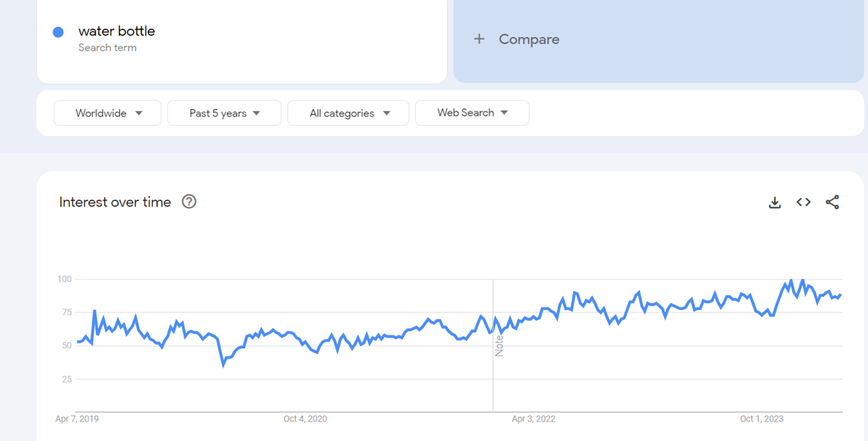This screenshot has height=441, width=868.
Task: Click the blue dot beside water bottle
Action: point(59,32)
